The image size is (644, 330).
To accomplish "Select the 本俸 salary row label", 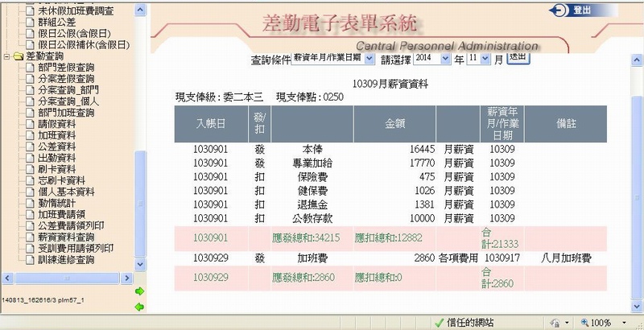I will pyautogui.click(x=312, y=150).
